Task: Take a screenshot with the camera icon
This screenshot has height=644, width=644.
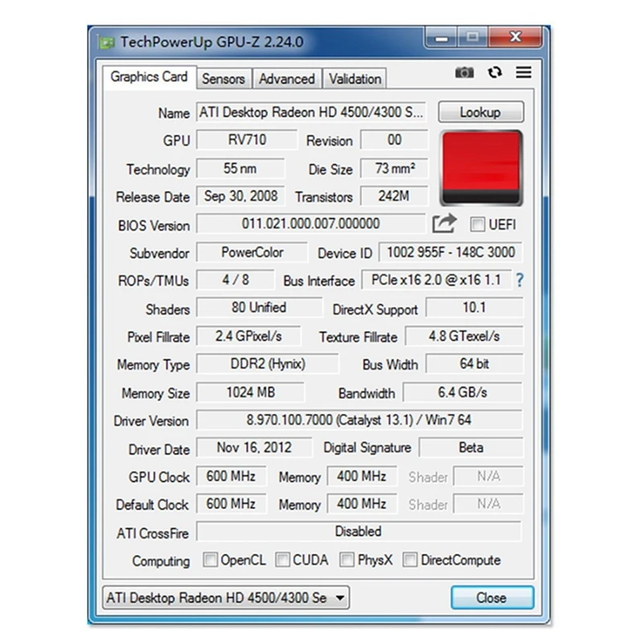Action: [x=464, y=72]
